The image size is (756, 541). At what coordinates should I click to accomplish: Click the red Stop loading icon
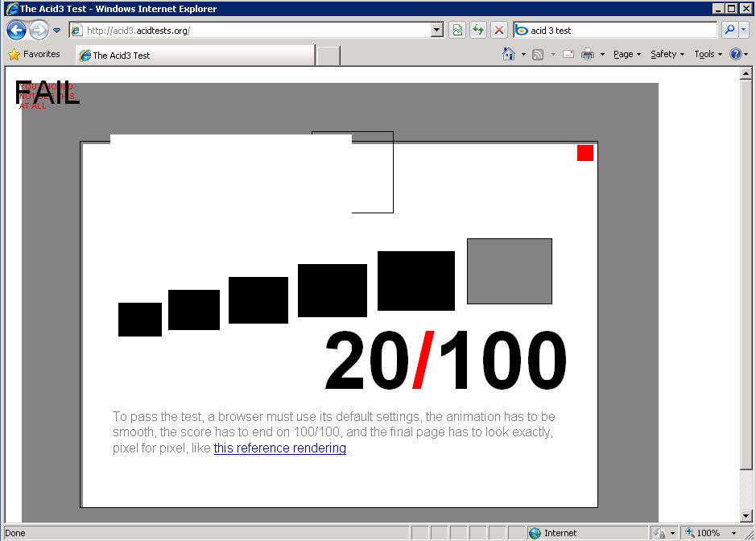pos(499,31)
